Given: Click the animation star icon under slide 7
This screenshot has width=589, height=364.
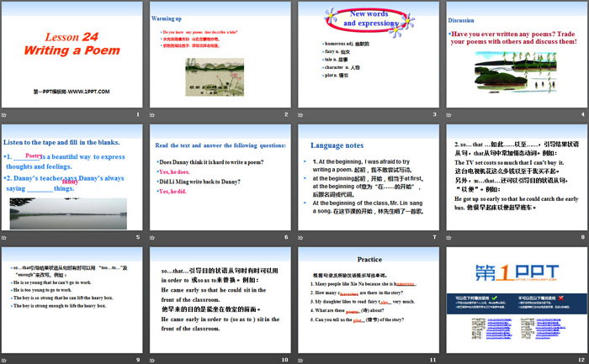Looking at the screenshot, I should (x=300, y=238).
